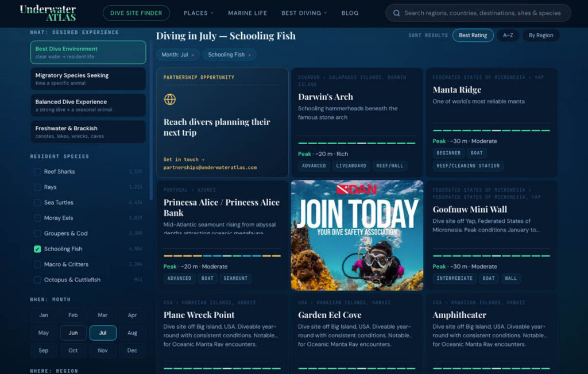The width and height of the screenshot is (588, 374).
Task: Click the partnerships email link
Action: click(210, 168)
